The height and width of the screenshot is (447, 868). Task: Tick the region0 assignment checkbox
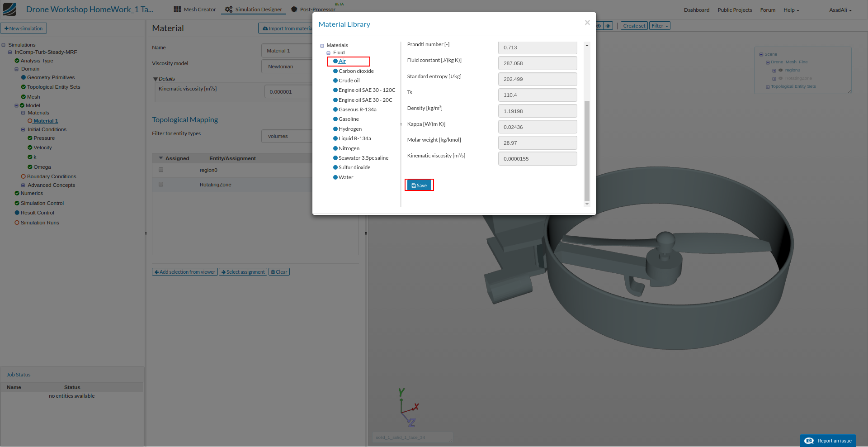[x=161, y=170]
